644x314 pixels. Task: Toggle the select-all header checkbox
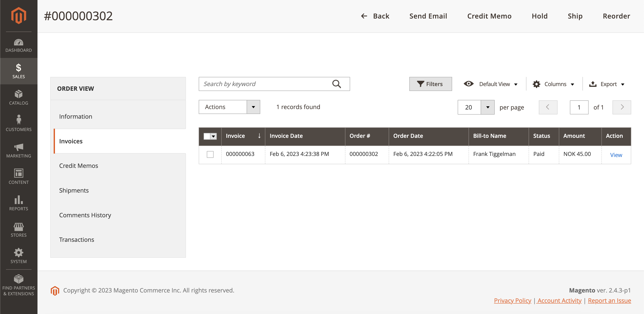pyautogui.click(x=207, y=136)
